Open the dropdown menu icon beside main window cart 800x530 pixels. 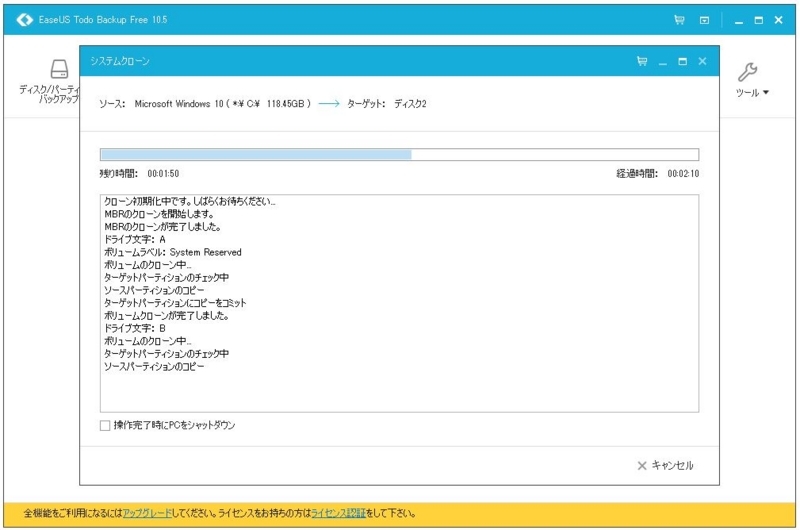(x=704, y=20)
